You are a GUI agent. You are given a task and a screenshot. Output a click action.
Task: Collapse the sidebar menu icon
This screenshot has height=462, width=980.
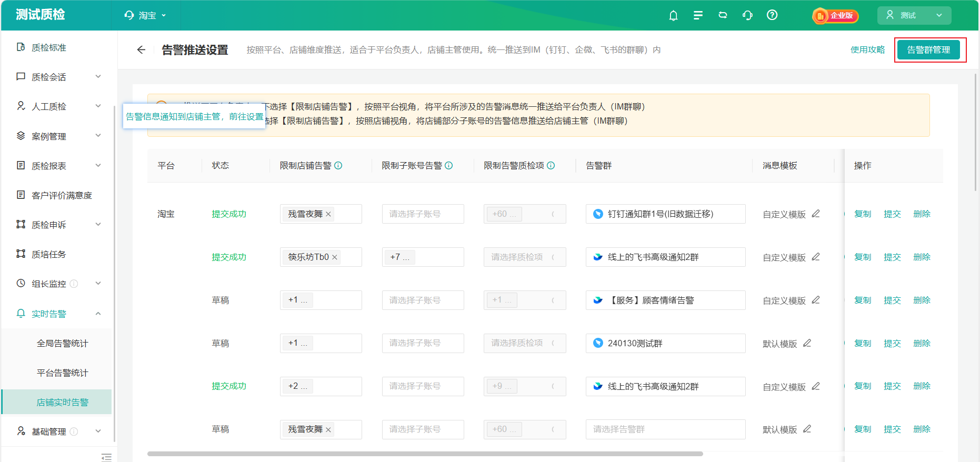[106, 457]
